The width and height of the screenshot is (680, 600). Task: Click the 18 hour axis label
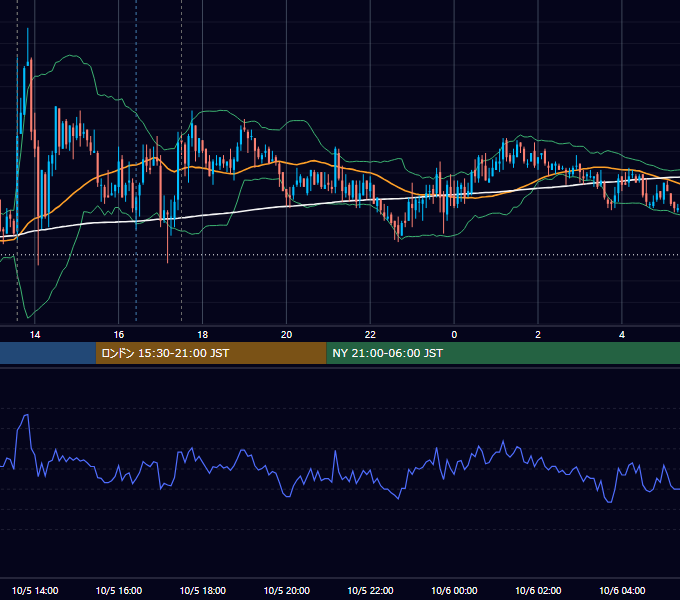[x=203, y=335]
